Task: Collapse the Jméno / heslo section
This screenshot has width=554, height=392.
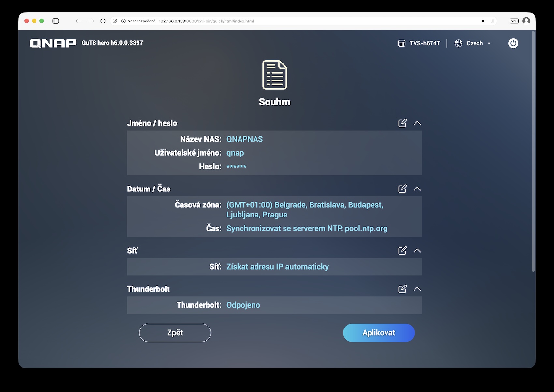Action: point(417,123)
